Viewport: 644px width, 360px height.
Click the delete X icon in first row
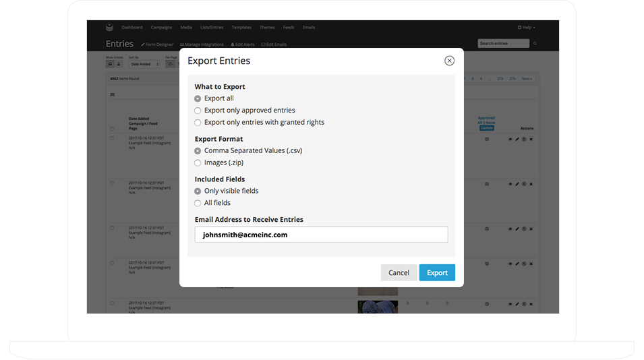[531, 139]
